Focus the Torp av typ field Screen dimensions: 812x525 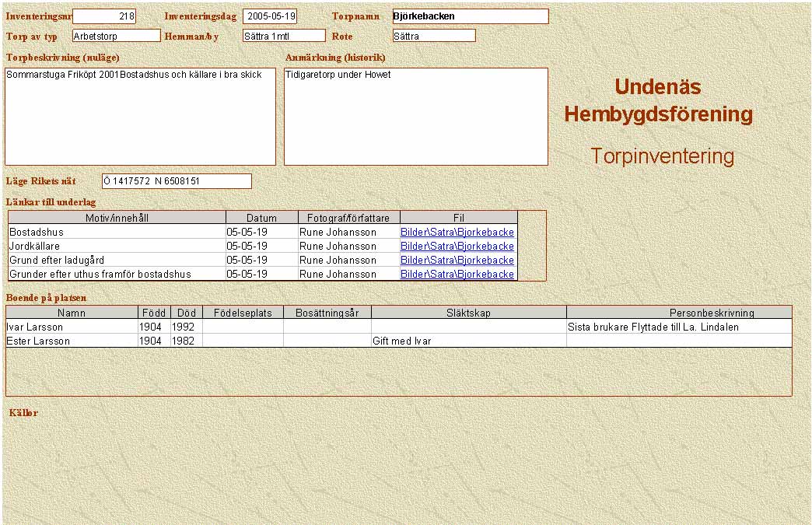(x=116, y=36)
